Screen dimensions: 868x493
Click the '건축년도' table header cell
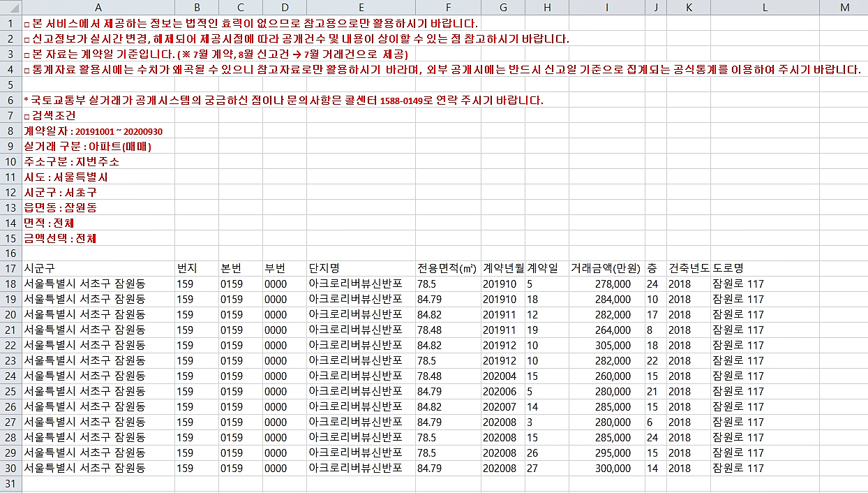(689, 268)
